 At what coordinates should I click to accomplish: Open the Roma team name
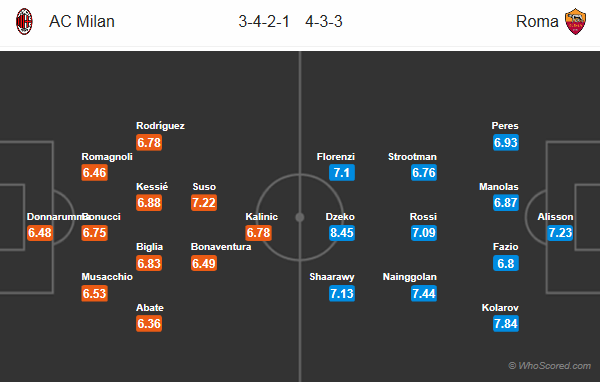point(537,21)
